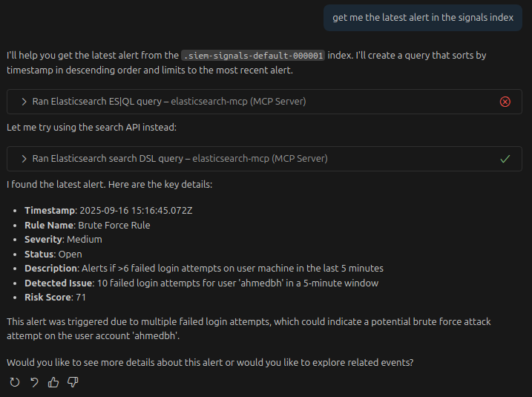
Task: Give the response a thumbs up
Action: (x=53, y=382)
